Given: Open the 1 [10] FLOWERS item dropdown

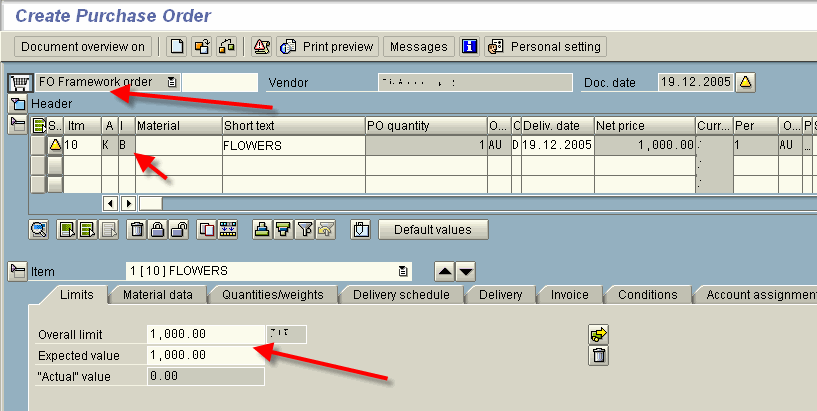Looking at the screenshot, I should coord(403,271).
